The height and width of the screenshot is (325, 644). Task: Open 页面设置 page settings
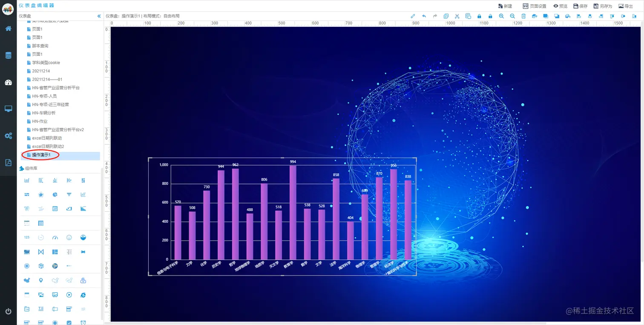pyautogui.click(x=534, y=6)
